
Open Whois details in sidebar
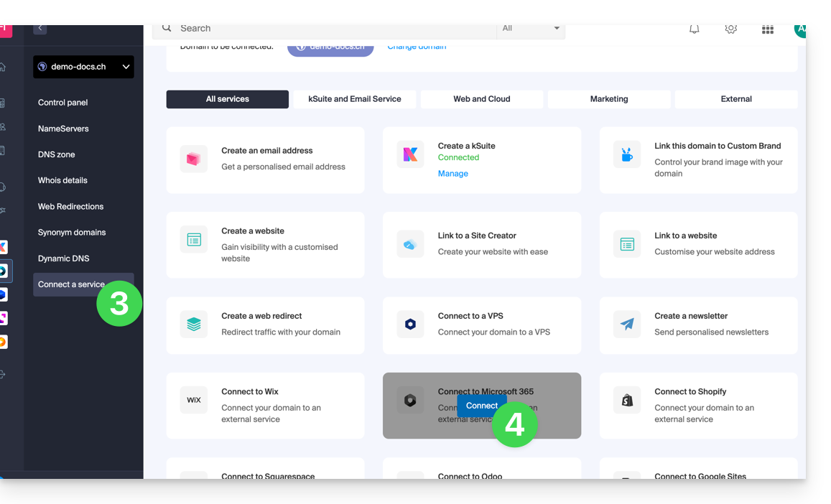point(62,181)
